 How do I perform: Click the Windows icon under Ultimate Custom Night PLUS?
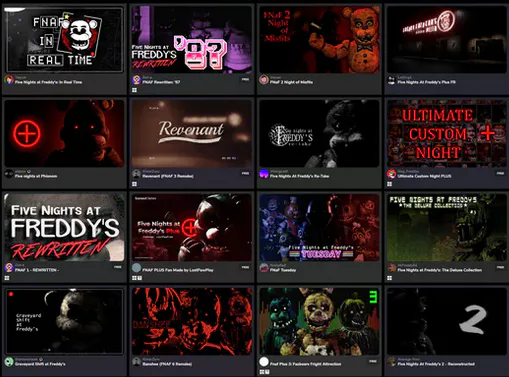[389, 184]
